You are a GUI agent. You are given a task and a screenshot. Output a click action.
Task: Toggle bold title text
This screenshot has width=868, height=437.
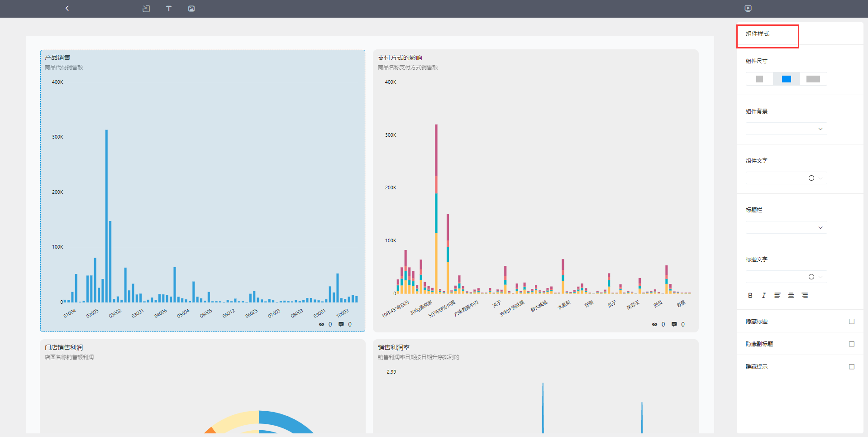750,295
